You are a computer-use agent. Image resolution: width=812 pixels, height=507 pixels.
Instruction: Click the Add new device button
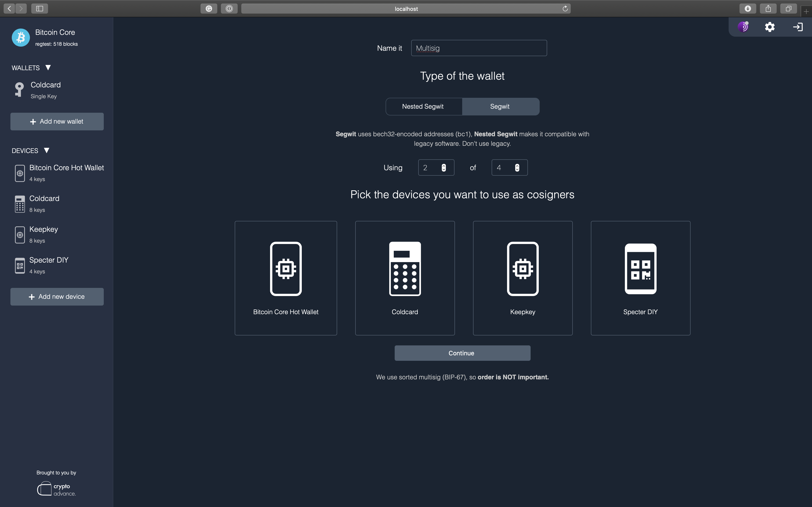pyautogui.click(x=57, y=297)
